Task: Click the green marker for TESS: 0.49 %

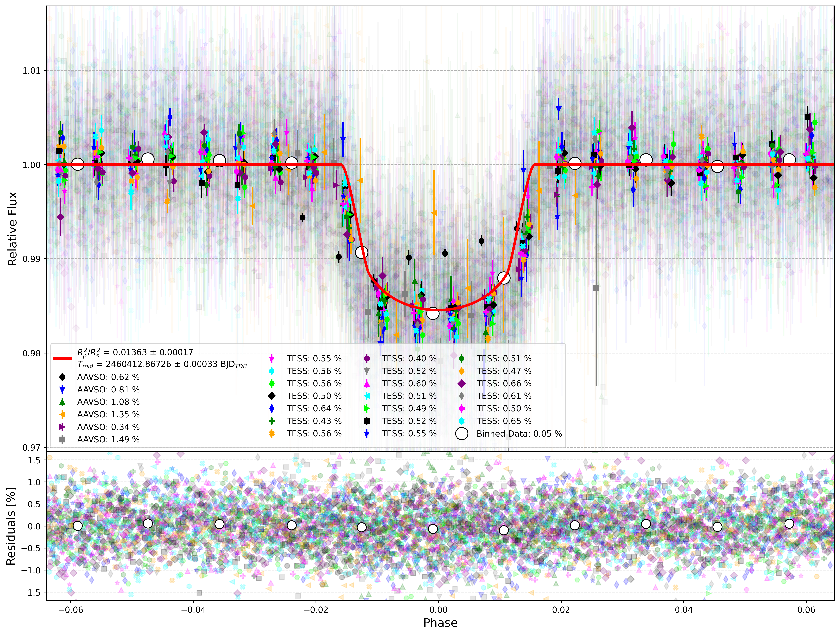Action: pos(367,409)
